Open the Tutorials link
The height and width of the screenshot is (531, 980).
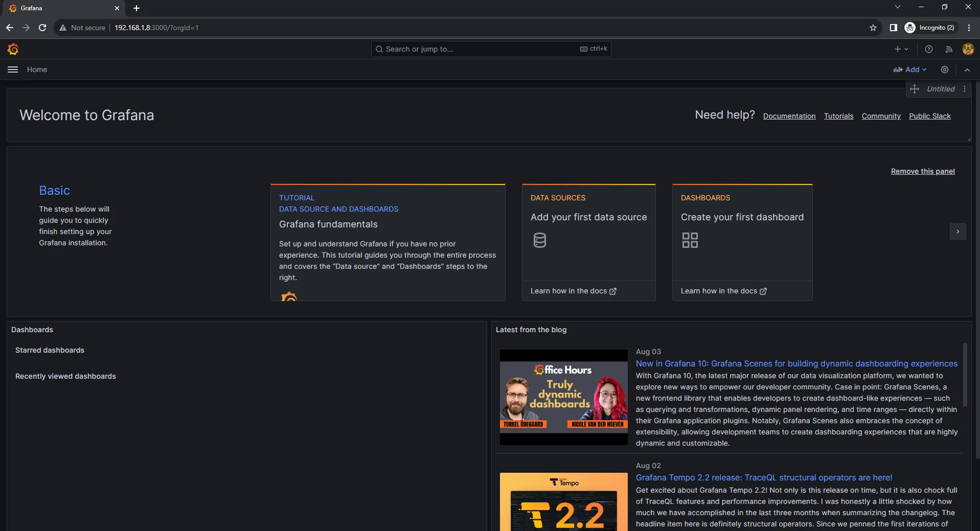(x=838, y=116)
